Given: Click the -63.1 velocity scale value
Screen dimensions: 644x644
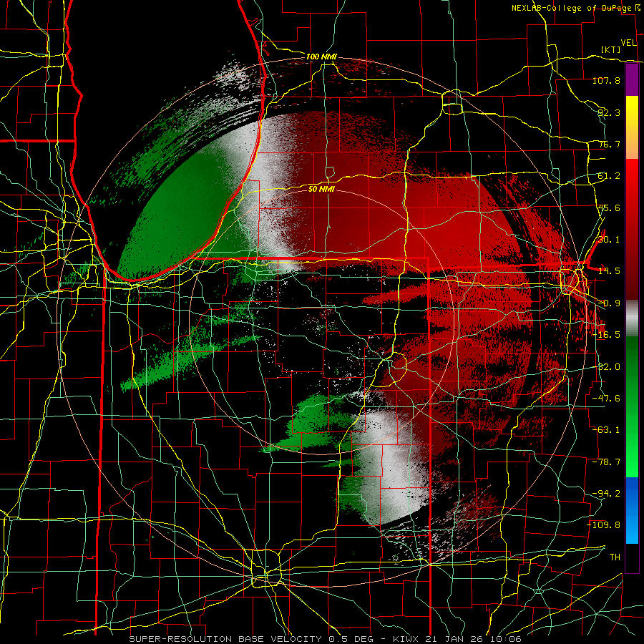Looking at the screenshot, I should 606,430.
